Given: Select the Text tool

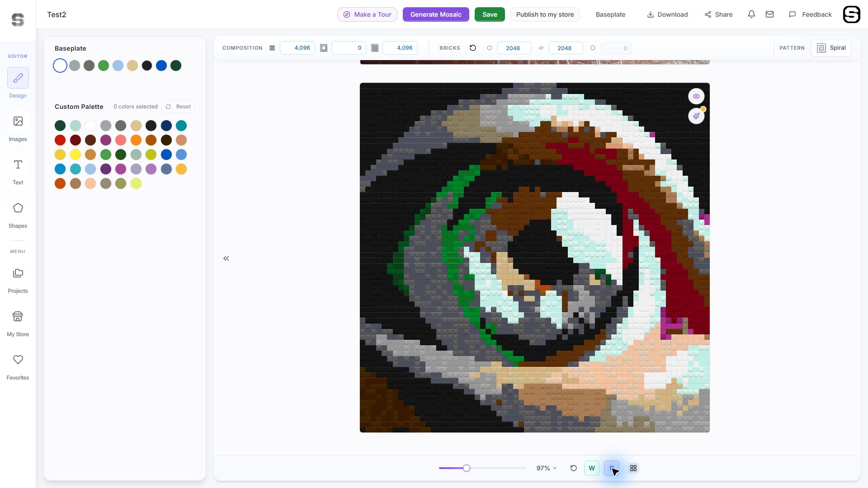Looking at the screenshot, I should point(18,170).
